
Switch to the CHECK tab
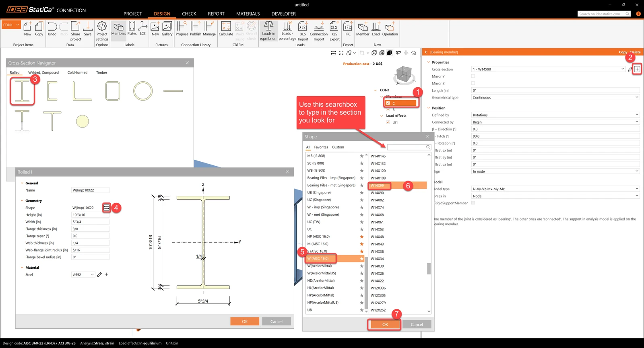coord(189,14)
